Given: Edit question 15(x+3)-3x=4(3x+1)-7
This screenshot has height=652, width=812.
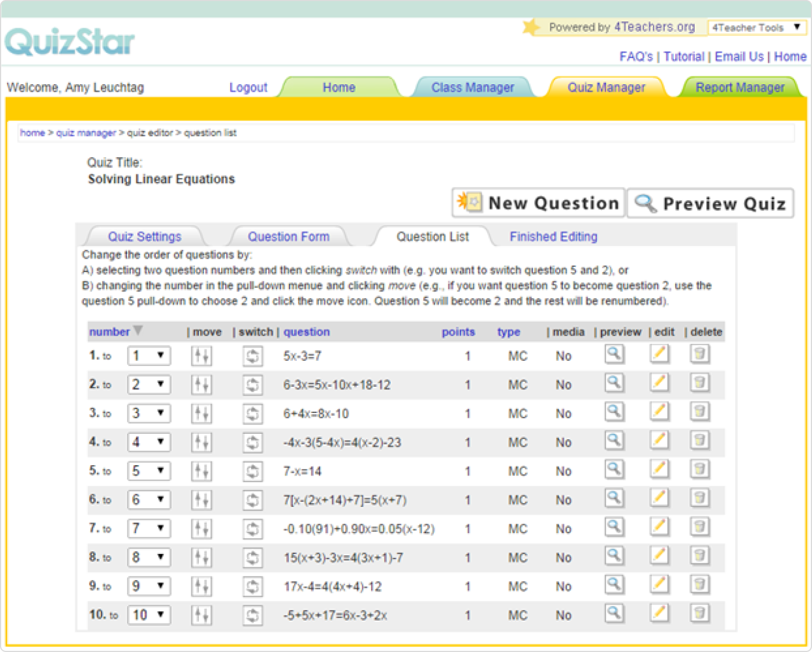Looking at the screenshot, I should pyautogui.click(x=659, y=556).
